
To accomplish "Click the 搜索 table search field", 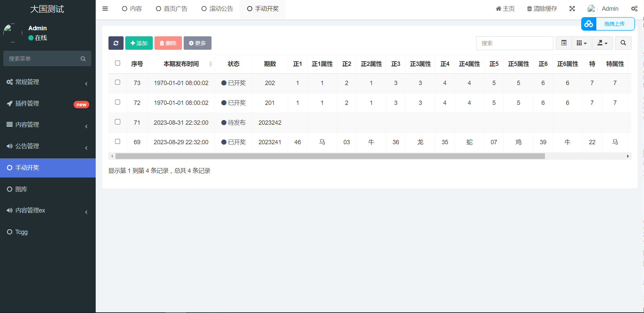I will [x=514, y=43].
